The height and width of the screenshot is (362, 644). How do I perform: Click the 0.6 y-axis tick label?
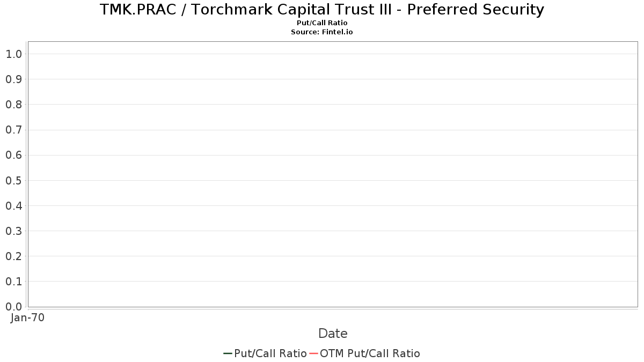click(x=13, y=155)
